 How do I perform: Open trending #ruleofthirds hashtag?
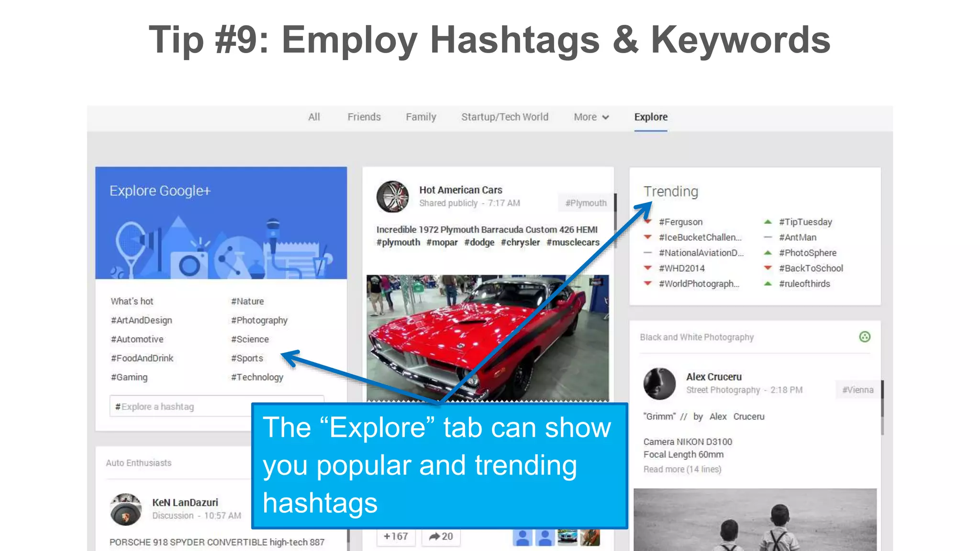804,284
